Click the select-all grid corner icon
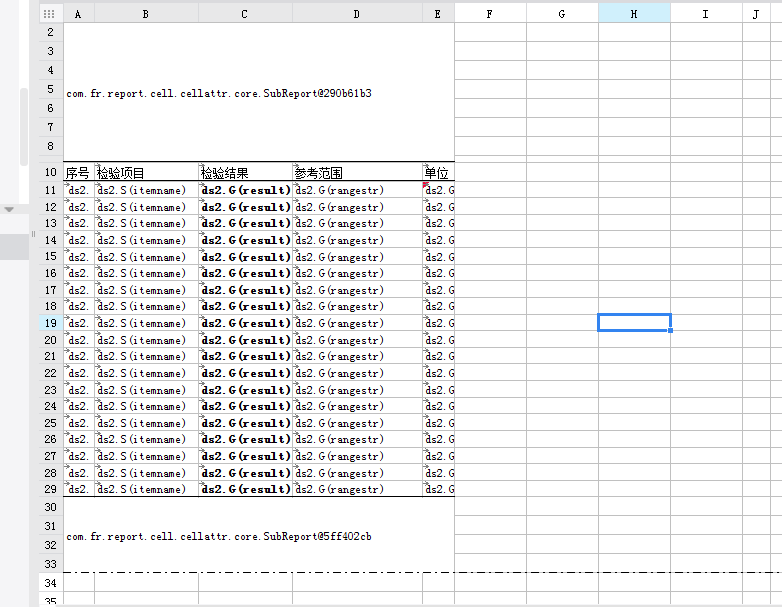Viewport: 782px width, 607px height. [x=49, y=13]
